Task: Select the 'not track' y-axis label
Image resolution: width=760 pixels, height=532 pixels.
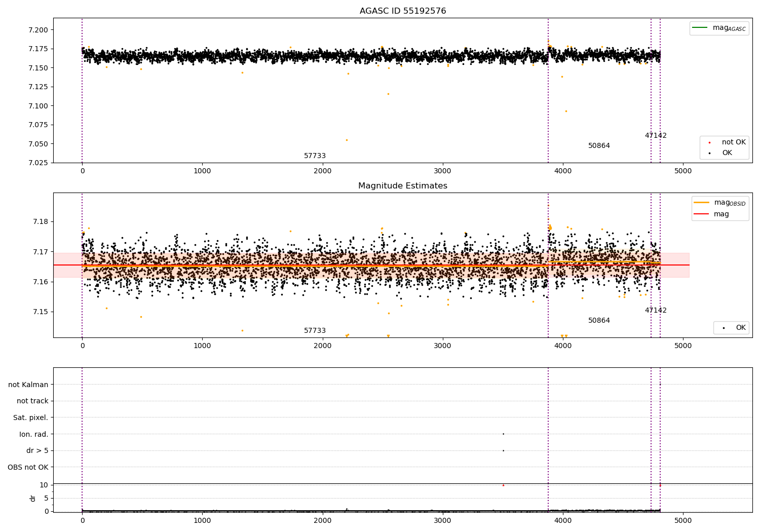Action: (32, 401)
